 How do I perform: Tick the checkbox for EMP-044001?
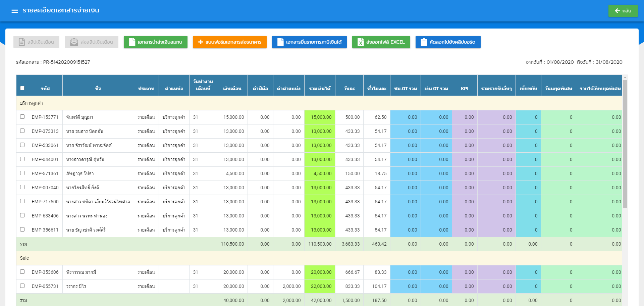click(x=22, y=159)
